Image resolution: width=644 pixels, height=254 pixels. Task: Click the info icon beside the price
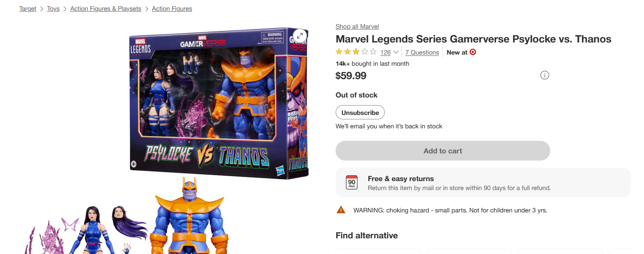pos(544,75)
